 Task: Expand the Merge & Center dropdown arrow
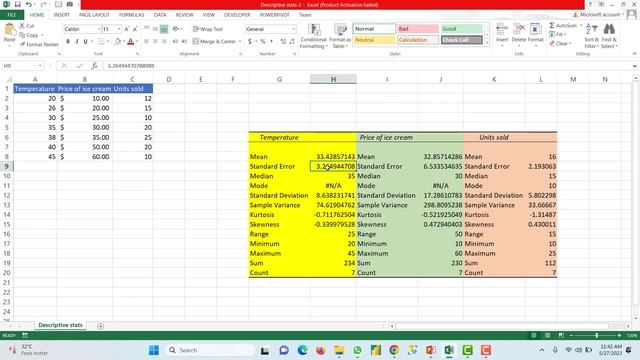click(x=240, y=41)
